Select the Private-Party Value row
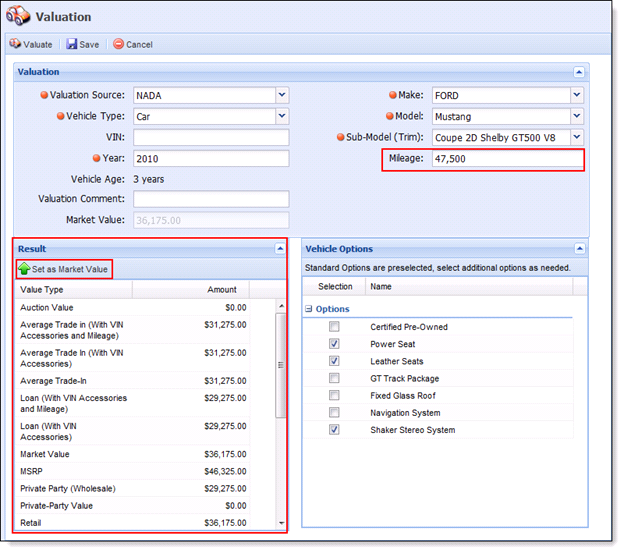624x550 pixels. [x=133, y=505]
